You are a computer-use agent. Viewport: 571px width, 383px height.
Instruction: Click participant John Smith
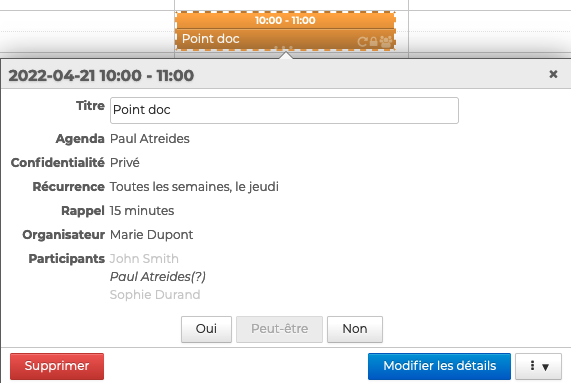pos(144,259)
